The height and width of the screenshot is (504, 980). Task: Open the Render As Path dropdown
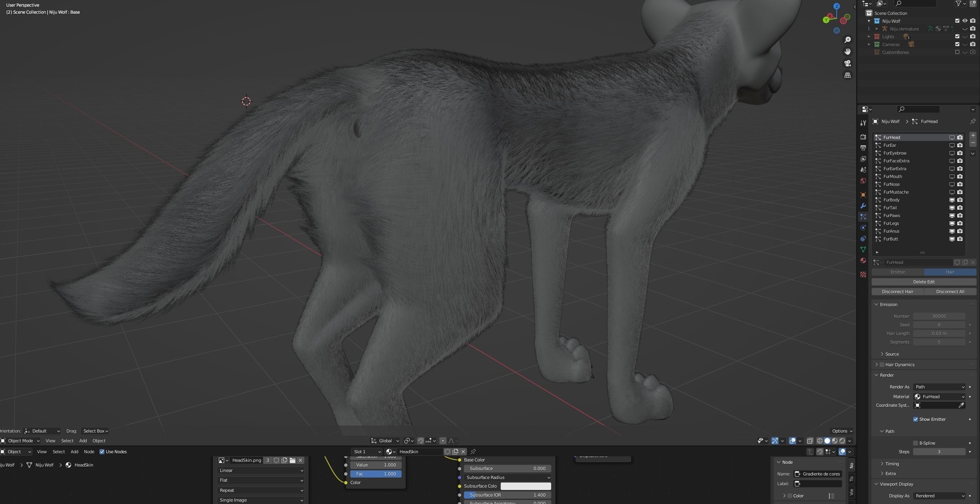pos(939,387)
